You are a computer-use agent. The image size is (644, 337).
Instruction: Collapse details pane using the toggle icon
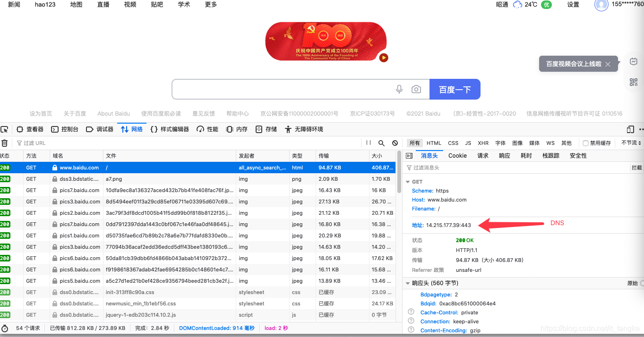409,156
